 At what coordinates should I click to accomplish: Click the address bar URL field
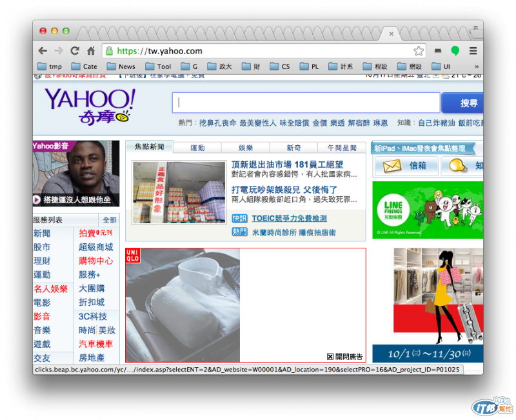pyautogui.click(x=263, y=51)
